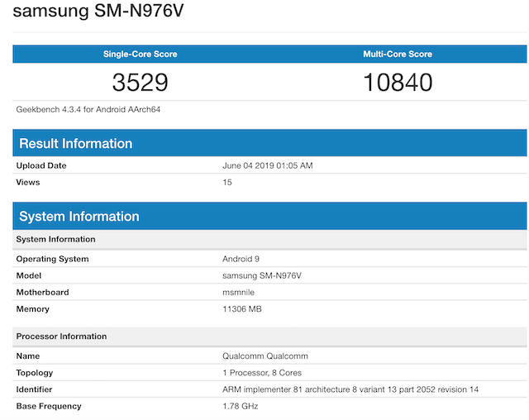Select the msmnile motherboard value

point(239,292)
